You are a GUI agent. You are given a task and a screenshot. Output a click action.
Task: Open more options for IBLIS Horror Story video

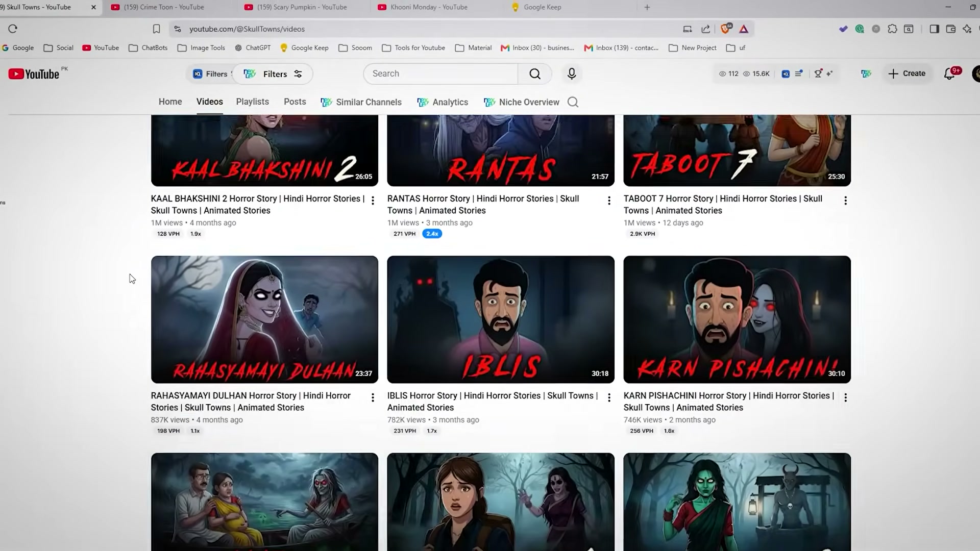point(609,397)
